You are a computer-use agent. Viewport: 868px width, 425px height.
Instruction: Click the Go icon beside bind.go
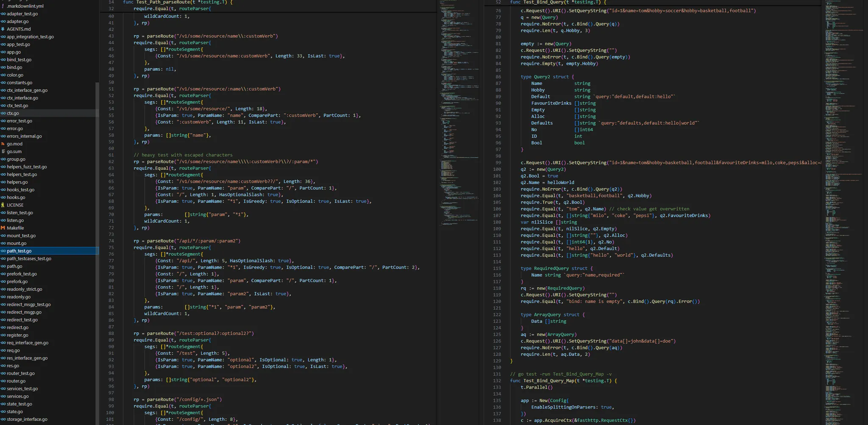click(3, 67)
